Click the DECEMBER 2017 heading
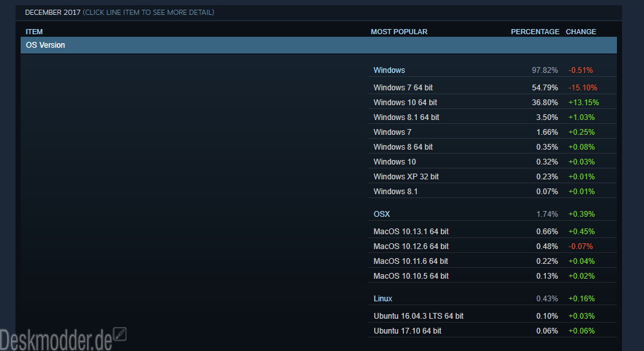This screenshot has width=644, height=351. tap(52, 12)
